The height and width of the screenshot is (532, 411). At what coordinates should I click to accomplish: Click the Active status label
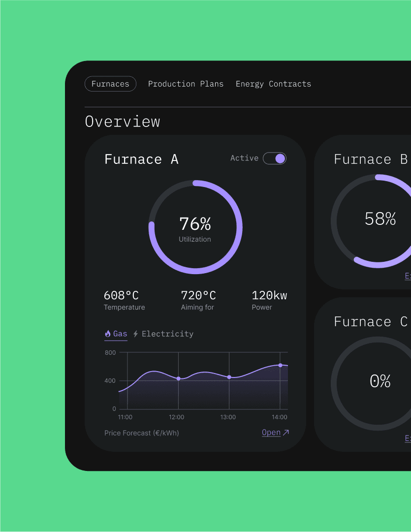pyautogui.click(x=244, y=158)
